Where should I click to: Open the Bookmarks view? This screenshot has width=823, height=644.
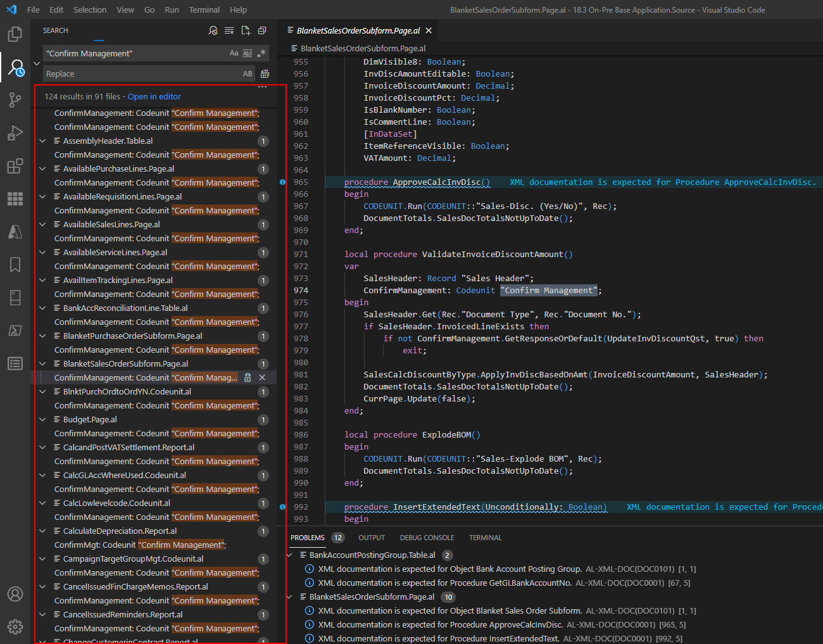tap(15, 265)
